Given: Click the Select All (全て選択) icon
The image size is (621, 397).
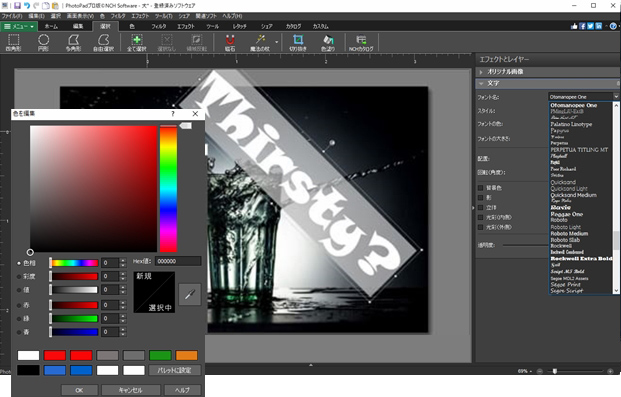Looking at the screenshot, I should coord(137,42).
